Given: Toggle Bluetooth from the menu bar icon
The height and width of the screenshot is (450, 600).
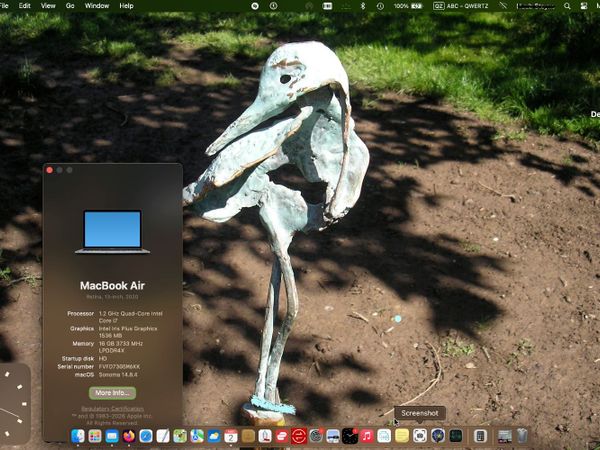Looking at the screenshot, I should [x=362, y=6].
